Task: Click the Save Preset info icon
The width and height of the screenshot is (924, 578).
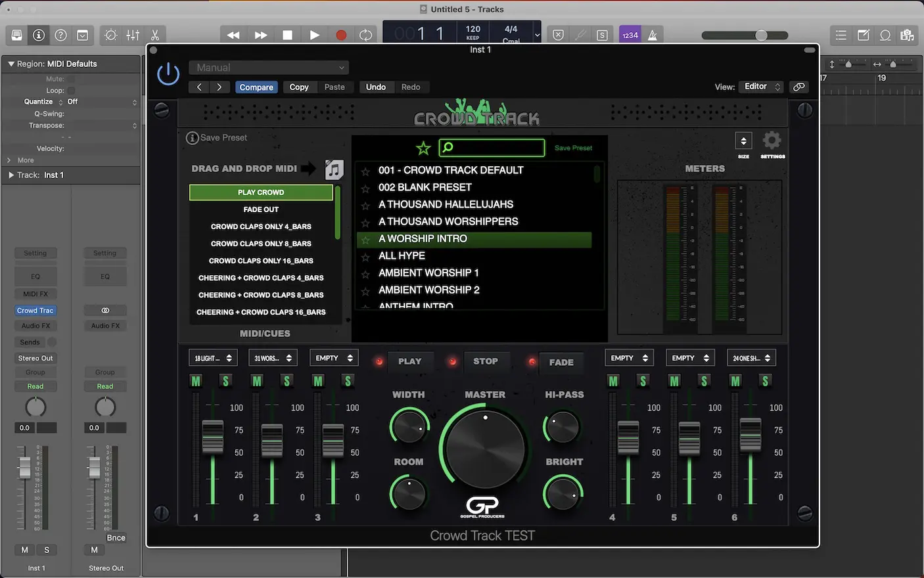Action: 193,138
